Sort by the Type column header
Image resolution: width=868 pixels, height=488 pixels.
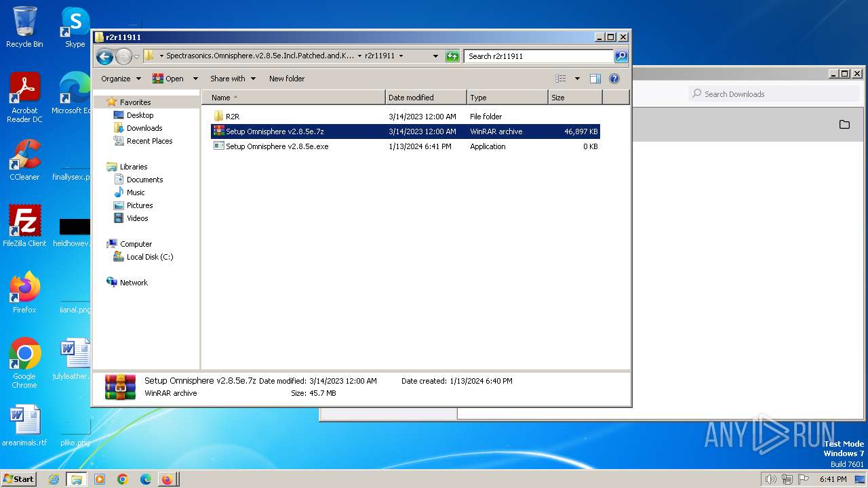pos(507,98)
